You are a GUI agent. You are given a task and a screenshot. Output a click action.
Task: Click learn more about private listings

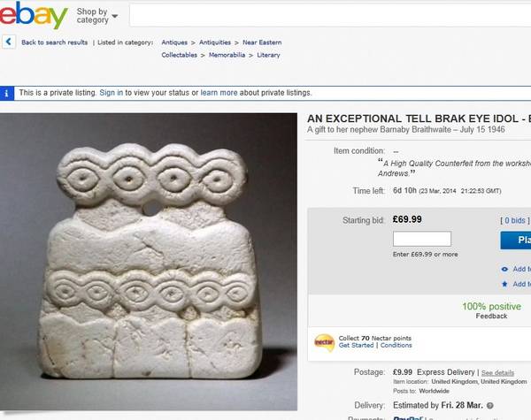[219, 93]
